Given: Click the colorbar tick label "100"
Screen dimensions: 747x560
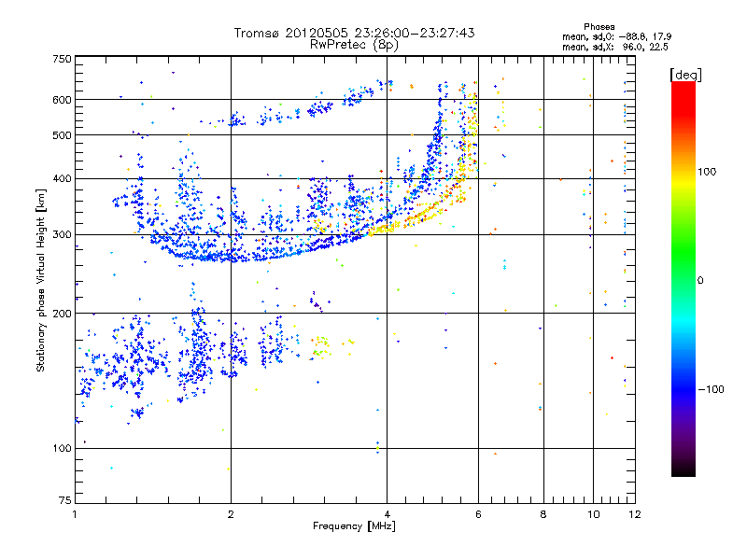Looking at the screenshot, I should pos(707,172).
